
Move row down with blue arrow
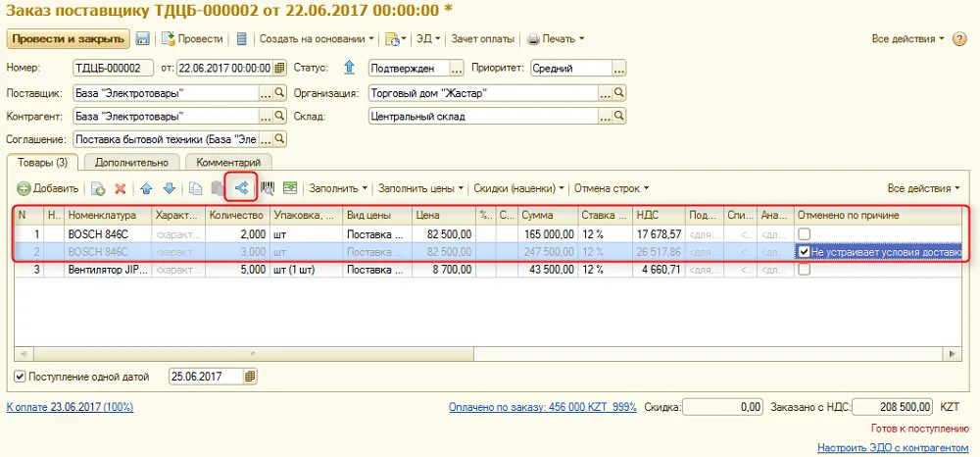(x=170, y=188)
